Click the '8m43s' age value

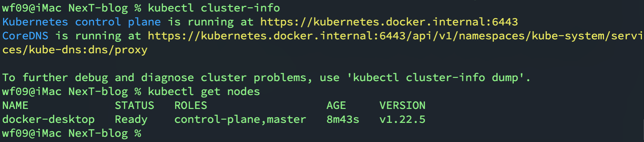(343, 119)
